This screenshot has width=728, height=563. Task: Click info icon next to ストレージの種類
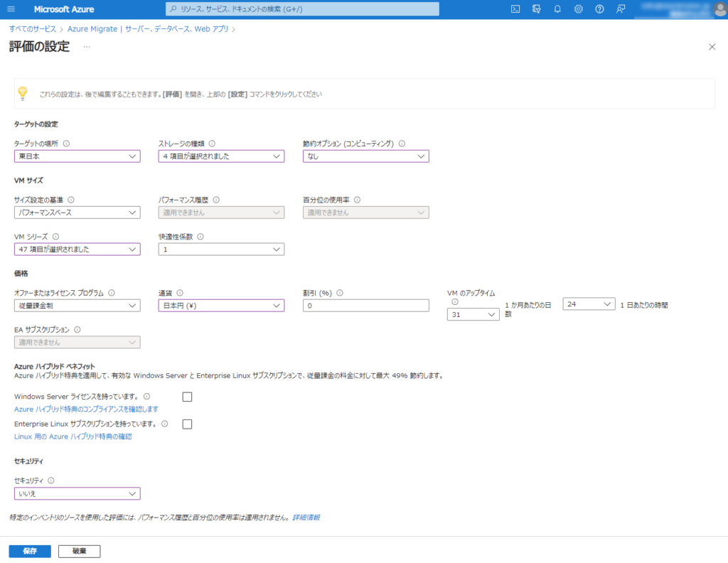[212, 144]
